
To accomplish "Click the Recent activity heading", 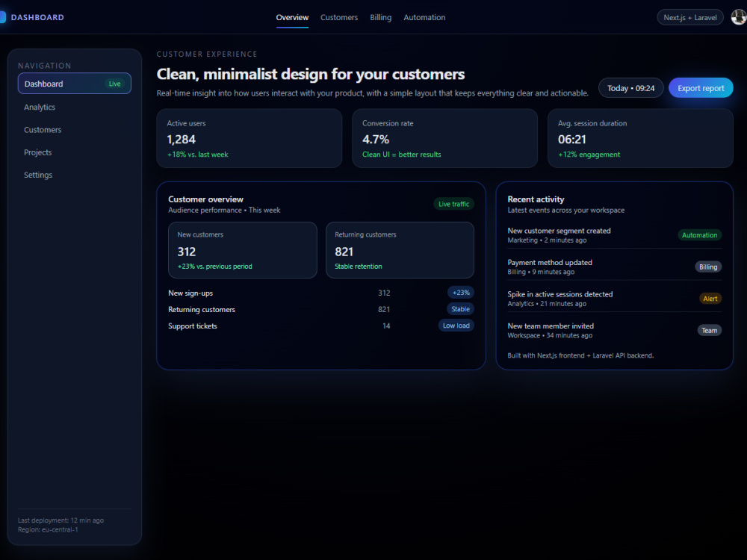I will point(536,199).
